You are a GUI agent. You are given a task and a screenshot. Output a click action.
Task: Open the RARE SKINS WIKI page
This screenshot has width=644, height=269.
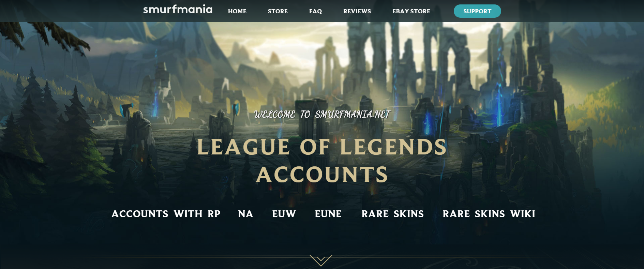(x=489, y=214)
